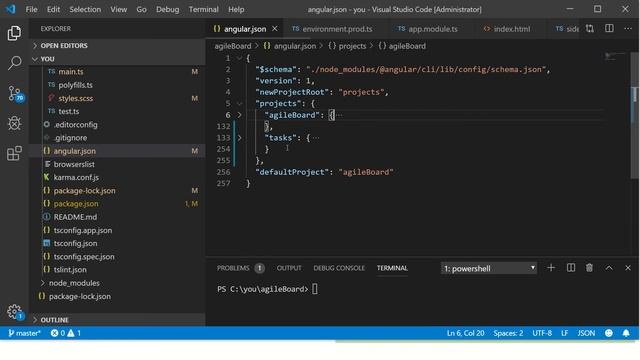Viewport: 640px width, 360px height.
Task: Click the feedback smiley in status bar
Action: (609, 333)
